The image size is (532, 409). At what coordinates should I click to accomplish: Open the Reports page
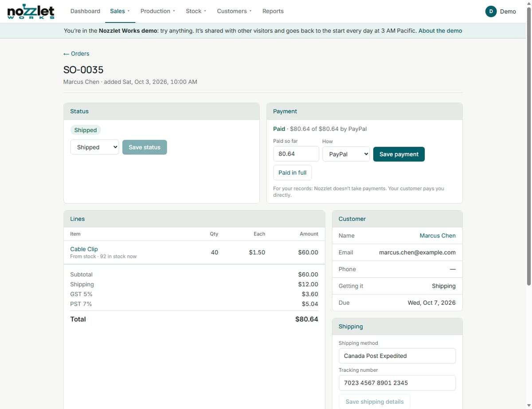(x=273, y=11)
